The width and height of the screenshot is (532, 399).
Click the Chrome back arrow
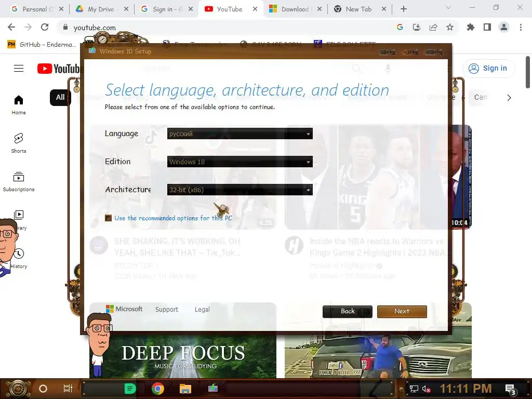11,27
